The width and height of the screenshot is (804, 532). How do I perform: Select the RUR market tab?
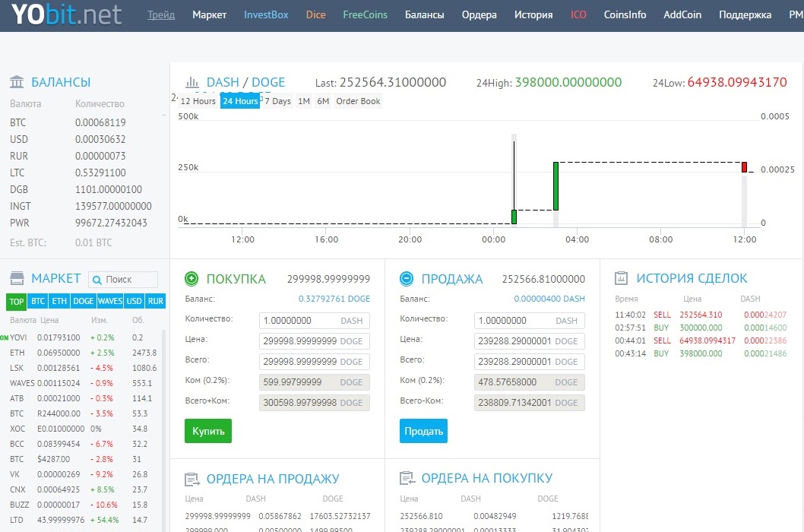(155, 301)
